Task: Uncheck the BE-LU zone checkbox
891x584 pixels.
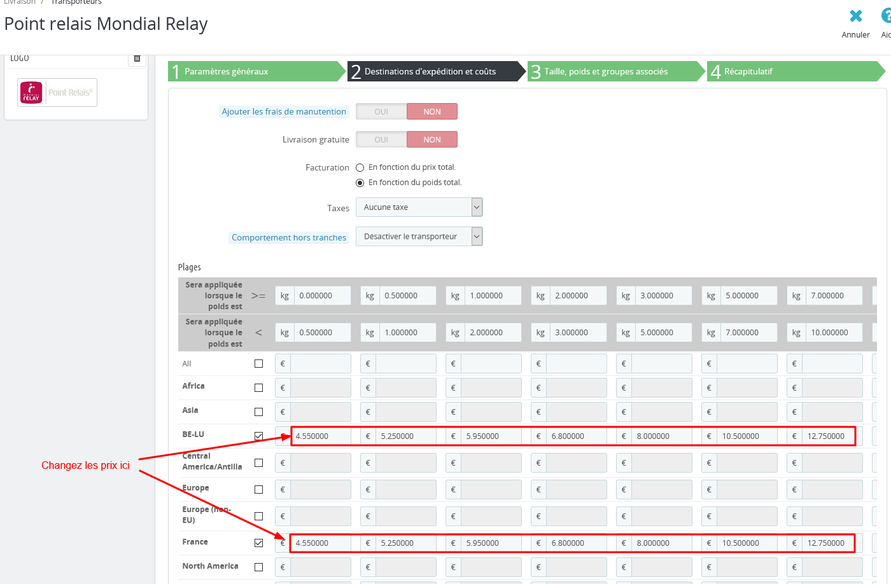Action: 259,436
